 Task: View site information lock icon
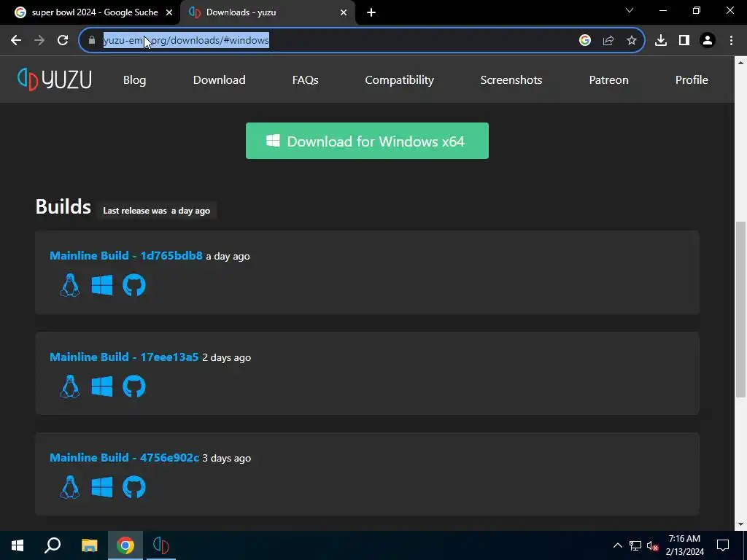coord(92,41)
